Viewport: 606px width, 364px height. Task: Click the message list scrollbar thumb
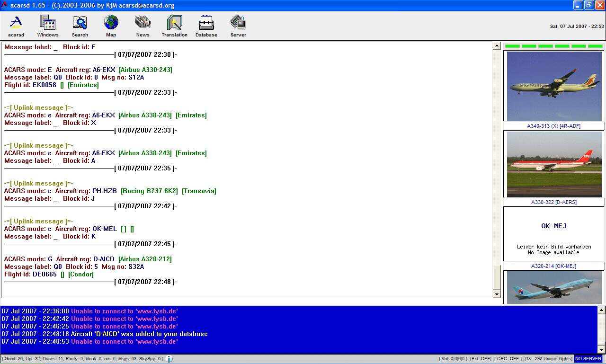point(497,277)
